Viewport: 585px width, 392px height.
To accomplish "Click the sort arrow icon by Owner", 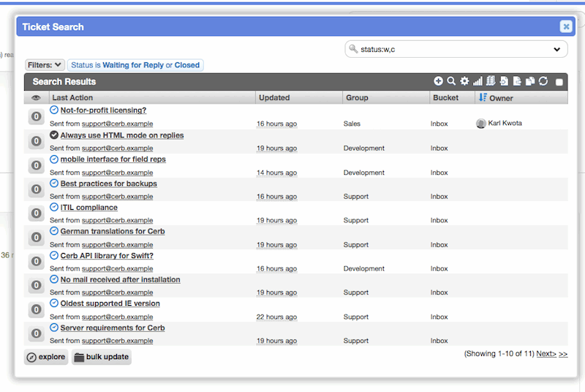I will [x=483, y=97].
